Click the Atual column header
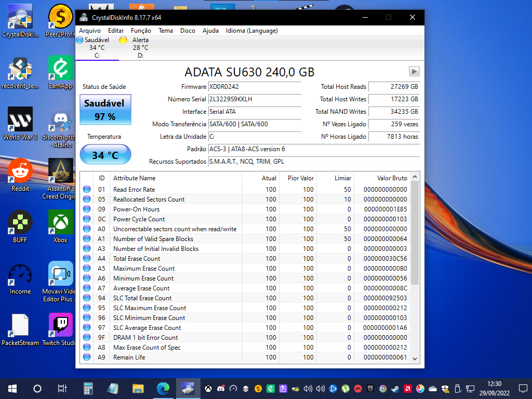Viewport: 532px width, 399px height. click(x=261, y=178)
